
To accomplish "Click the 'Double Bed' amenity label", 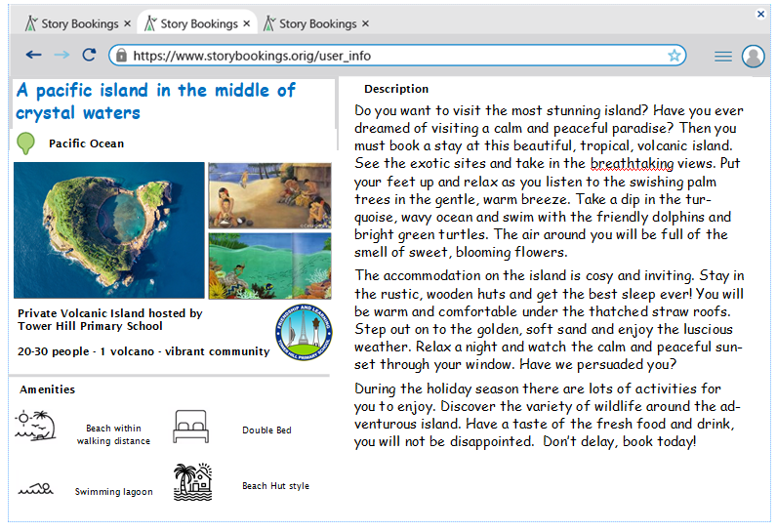I will point(266,430).
